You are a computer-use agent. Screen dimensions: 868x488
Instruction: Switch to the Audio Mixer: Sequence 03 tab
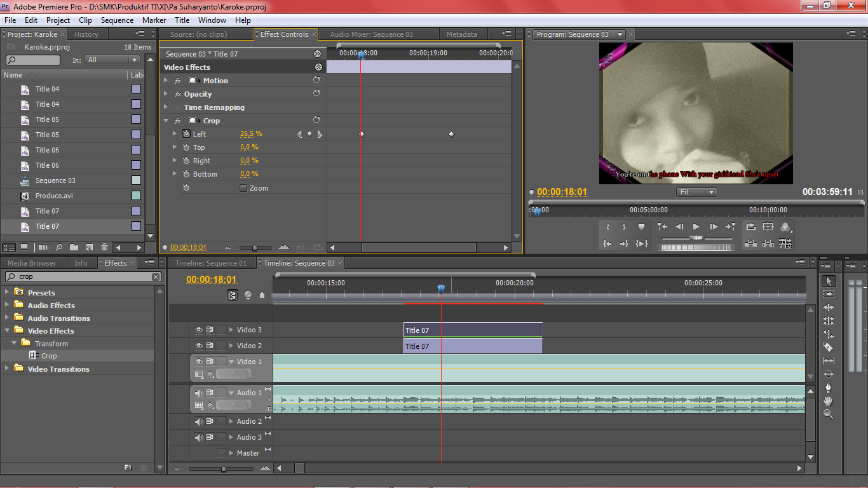click(372, 34)
